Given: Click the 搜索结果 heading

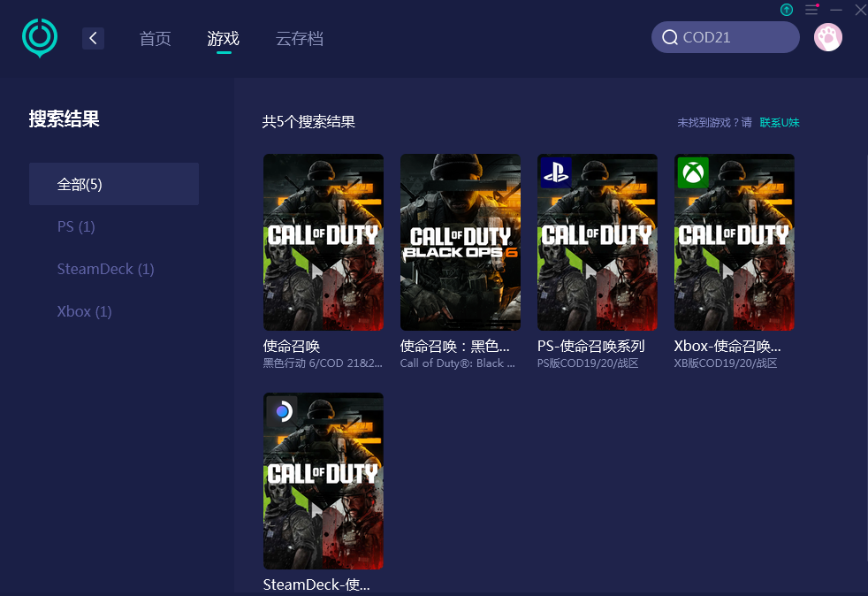Looking at the screenshot, I should [65, 119].
